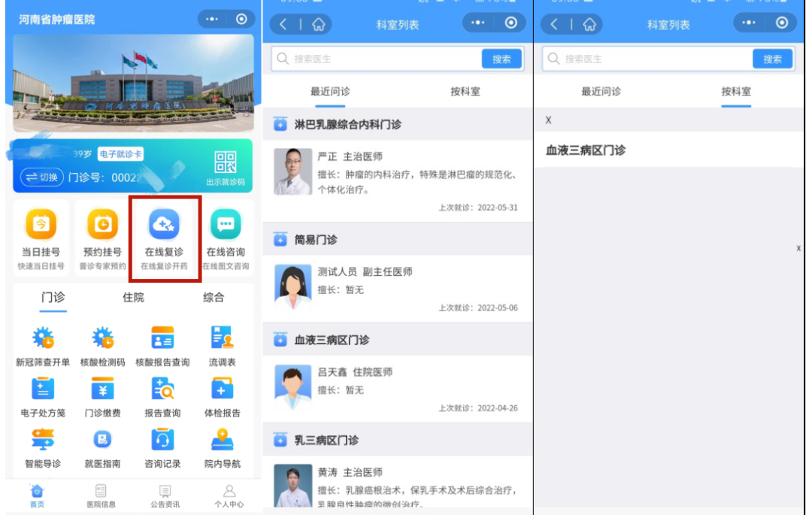This screenshot has width=812, height=515.
Task: Close mini-program via circle icon on home screen
Action: [241, 19]
